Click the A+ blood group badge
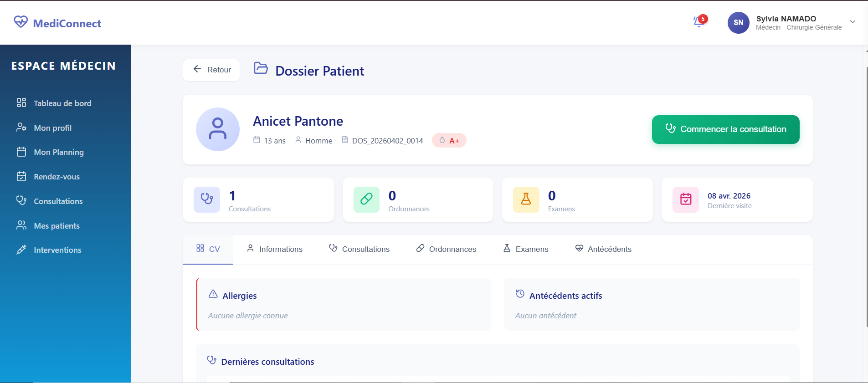 [449, 140]
